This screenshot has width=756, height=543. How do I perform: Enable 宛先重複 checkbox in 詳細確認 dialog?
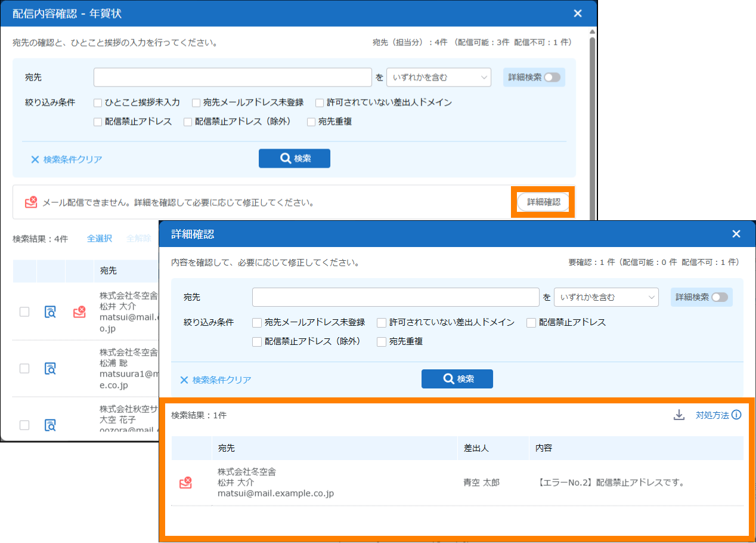(382, 342)
